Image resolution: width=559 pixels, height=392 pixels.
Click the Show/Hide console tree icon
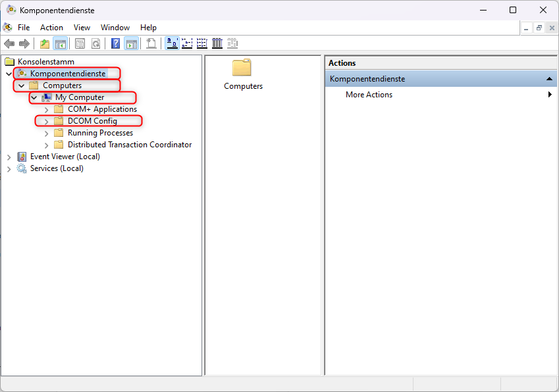pyautogui.click(x=61, y=43)
